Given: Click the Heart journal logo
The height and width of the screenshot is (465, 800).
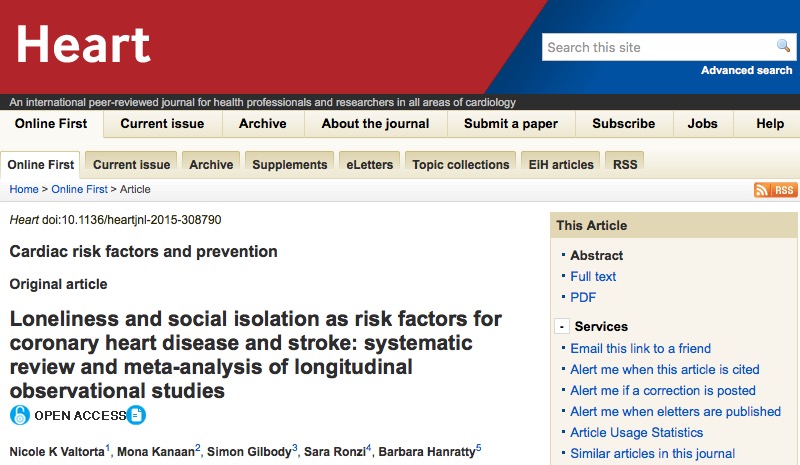Looking at the screenshot, I should pyautogui.click(x=83, y=45).
